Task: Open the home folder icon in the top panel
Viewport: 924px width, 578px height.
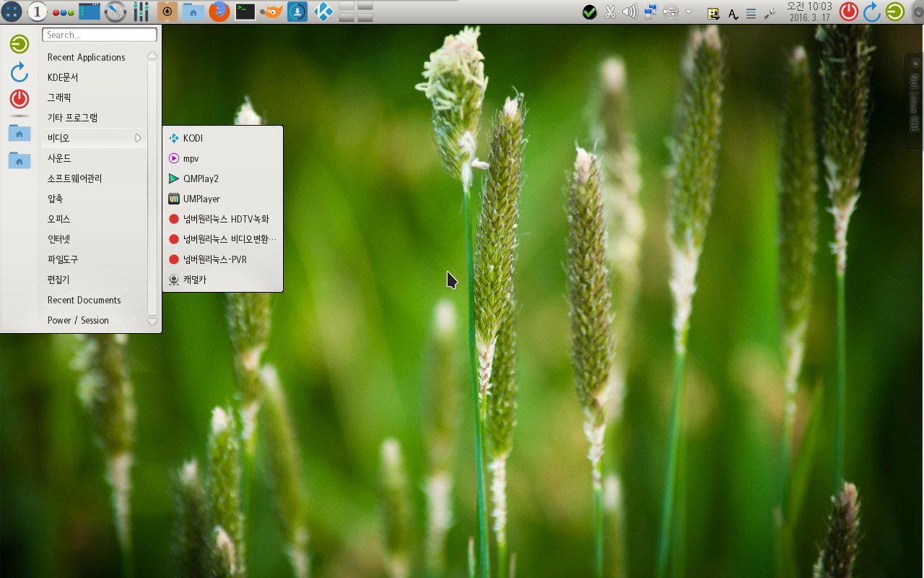Action: pos(193,11)
